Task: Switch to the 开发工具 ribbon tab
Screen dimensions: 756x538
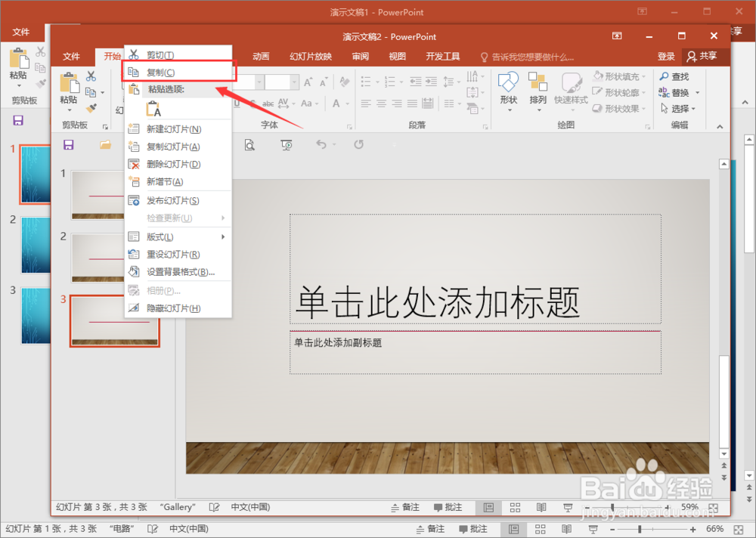Action: click(x=442, y=57)
